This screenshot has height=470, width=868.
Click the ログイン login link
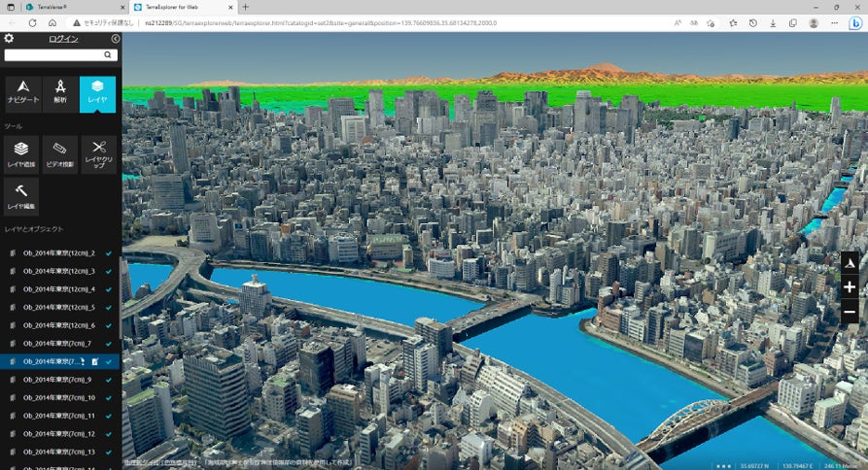coord(63,39)
